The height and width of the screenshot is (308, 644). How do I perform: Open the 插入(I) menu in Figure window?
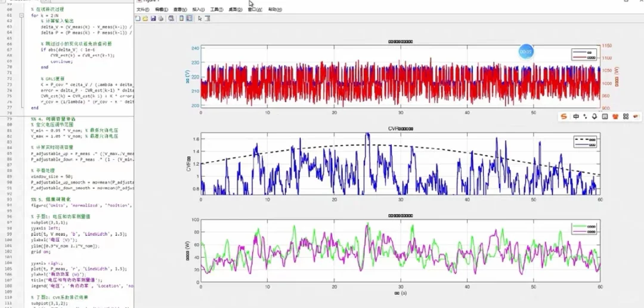click(x=199, y=10)
